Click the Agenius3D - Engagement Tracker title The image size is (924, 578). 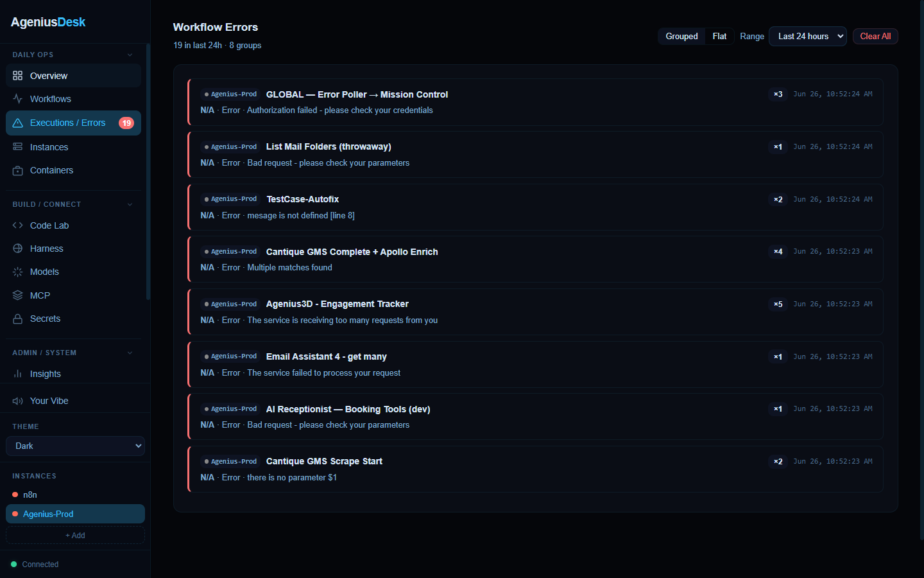click(337, 304)
